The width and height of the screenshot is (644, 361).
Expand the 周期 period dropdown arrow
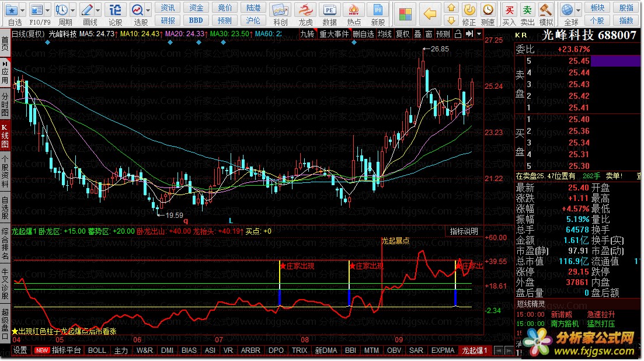73,10
